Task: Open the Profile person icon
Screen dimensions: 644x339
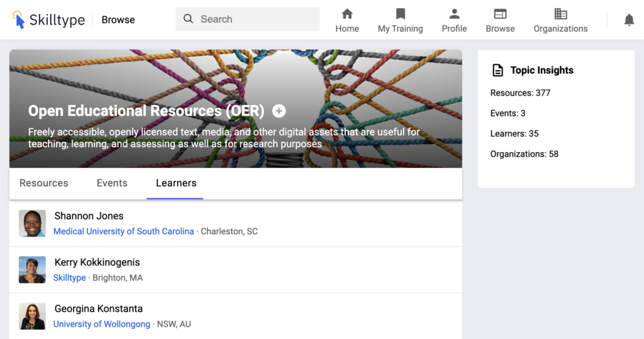Action: (454, 14)
